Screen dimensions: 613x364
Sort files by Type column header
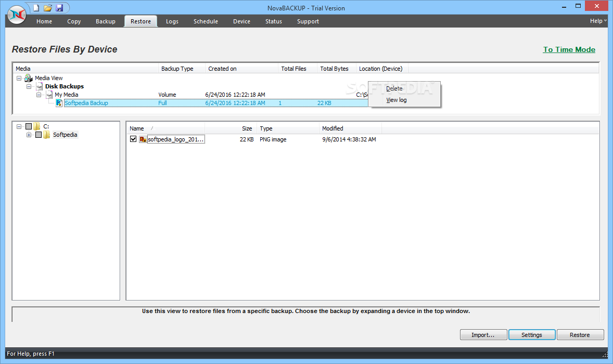pos(288,128)
